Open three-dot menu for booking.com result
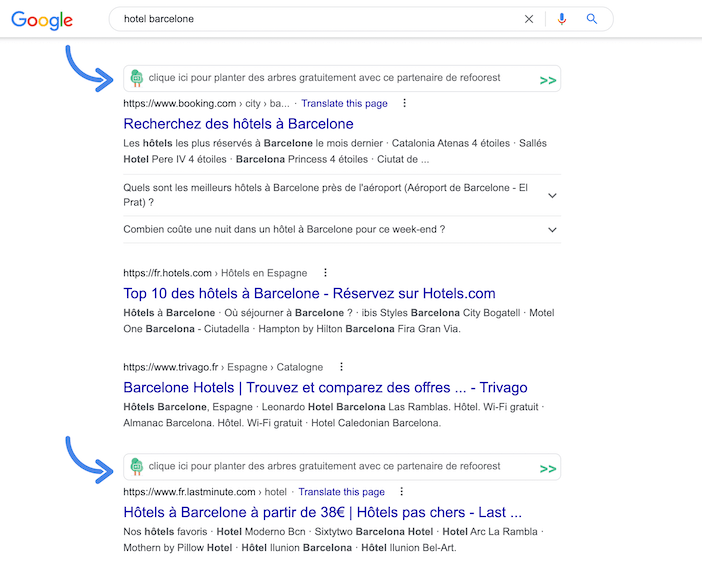Screen dimensions: 702x561 [x=404, y=103]
